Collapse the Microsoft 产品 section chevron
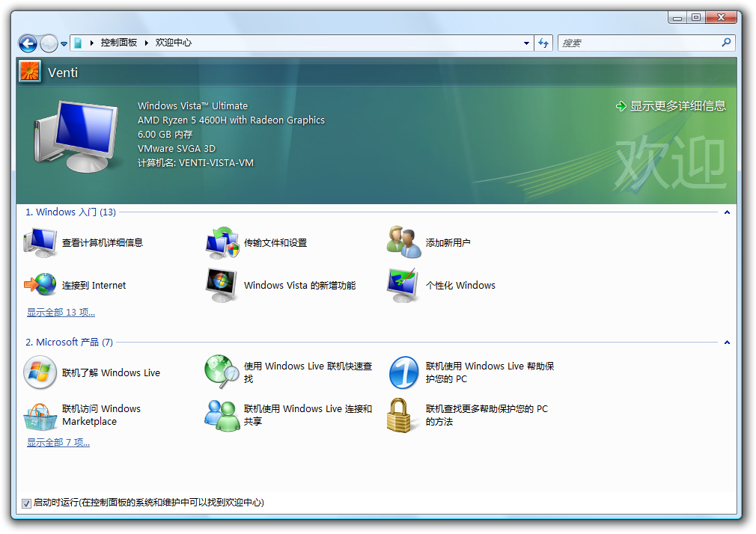This screenshot has width=756, height=534. (727, 343)
